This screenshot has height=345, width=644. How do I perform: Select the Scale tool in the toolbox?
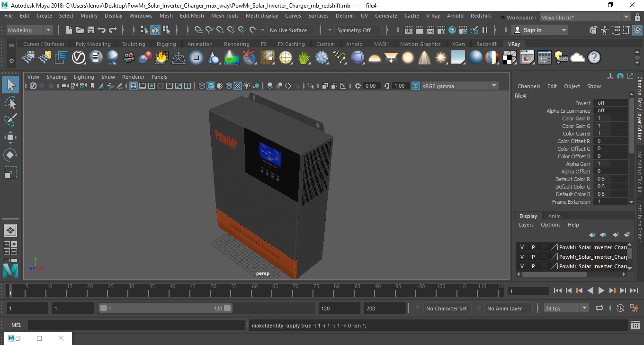(x=10, y=172)
